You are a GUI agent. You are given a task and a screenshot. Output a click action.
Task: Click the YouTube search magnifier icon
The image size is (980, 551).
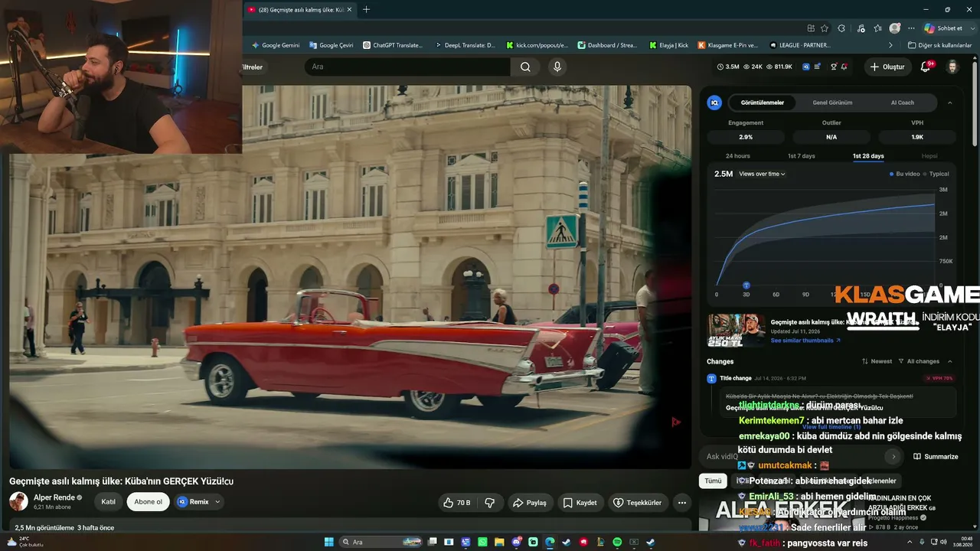[x=525, y=67]
